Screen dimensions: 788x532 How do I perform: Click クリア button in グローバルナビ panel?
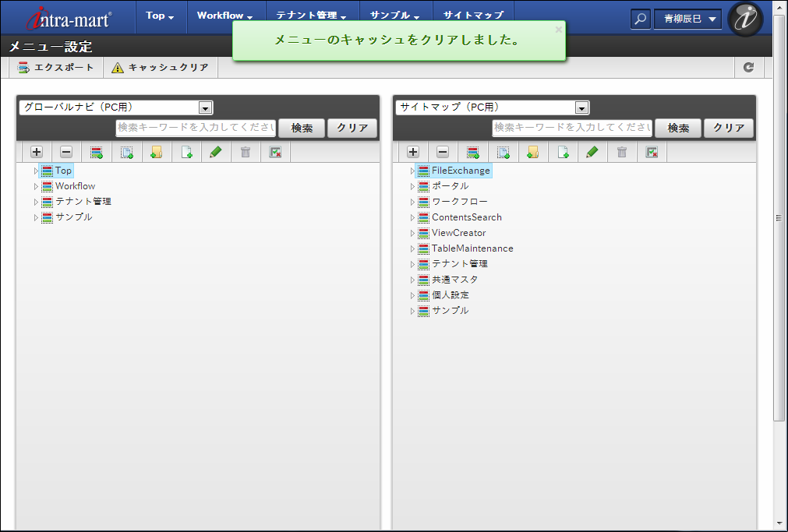[352, 128]
